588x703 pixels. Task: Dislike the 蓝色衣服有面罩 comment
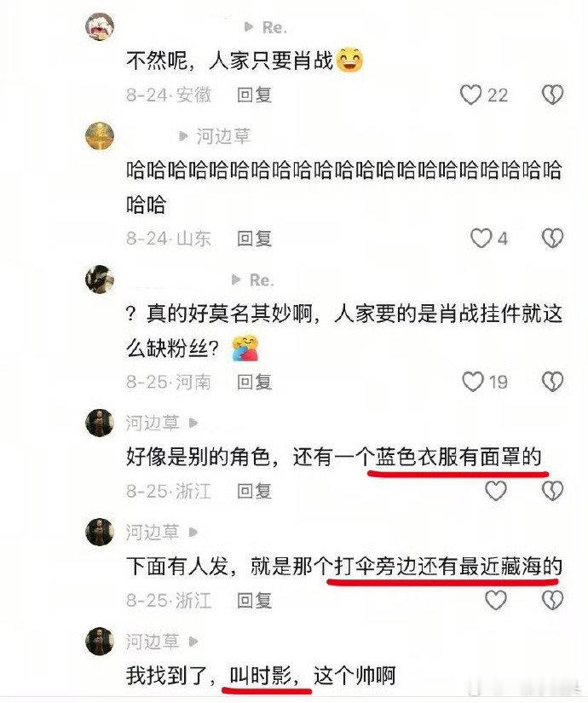(x=552, y=491)
